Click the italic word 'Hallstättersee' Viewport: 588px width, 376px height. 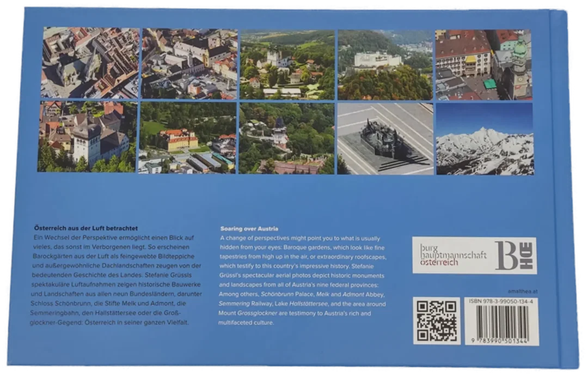(309, 304)
